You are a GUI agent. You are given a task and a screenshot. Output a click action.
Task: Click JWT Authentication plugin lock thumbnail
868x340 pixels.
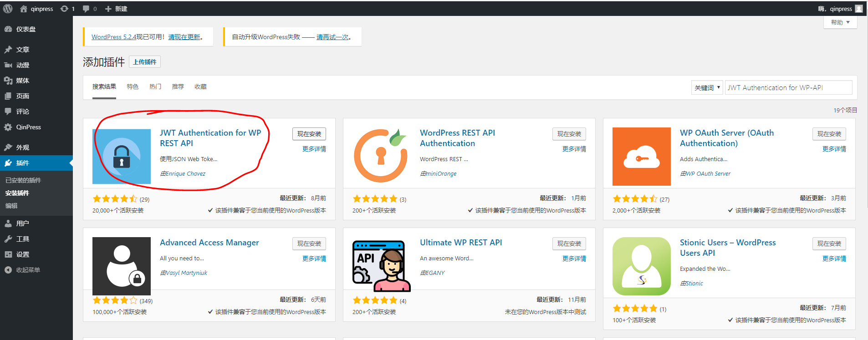(122, 157)
